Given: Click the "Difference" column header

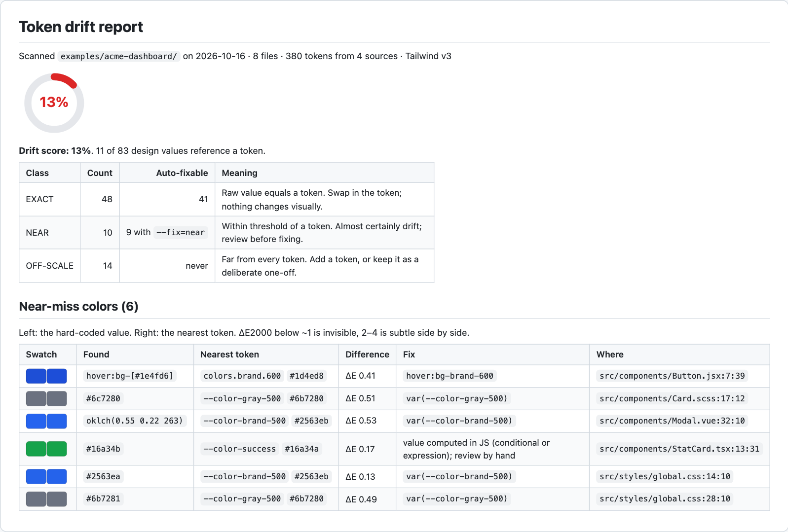Looking at the screenshot, I should coord(367,355).
